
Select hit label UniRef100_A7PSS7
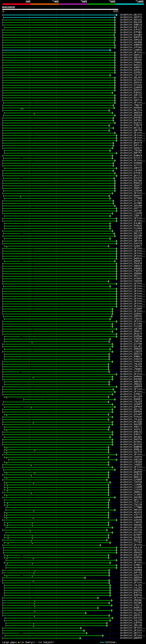tap(131, 30)
